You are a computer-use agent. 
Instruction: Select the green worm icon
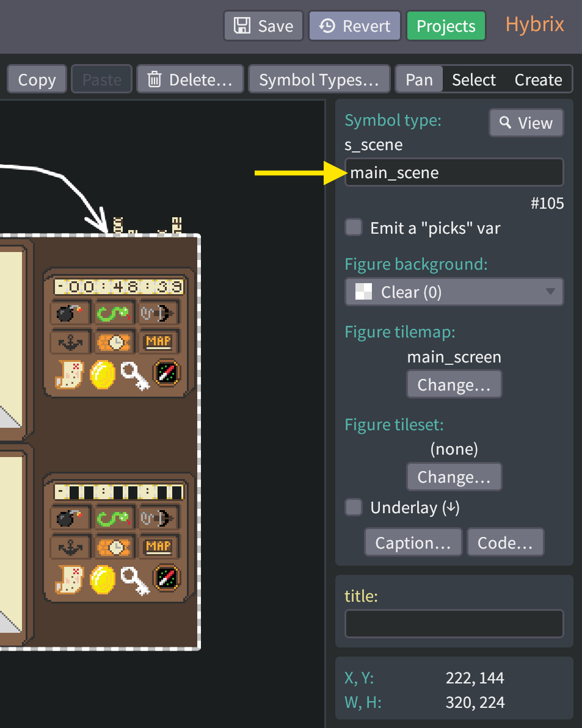coord(114,313)
